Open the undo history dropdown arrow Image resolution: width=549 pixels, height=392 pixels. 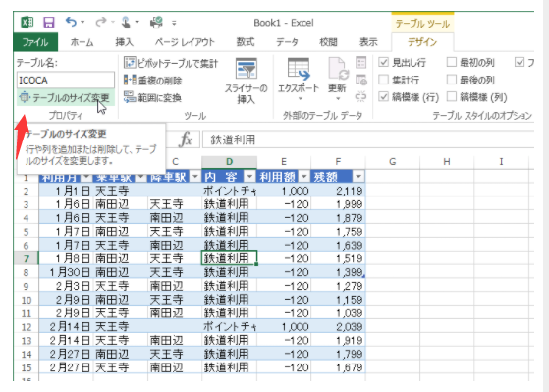tap(82, 22)
